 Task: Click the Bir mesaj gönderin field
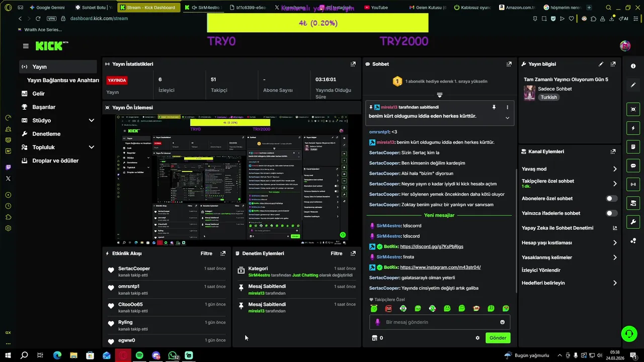(440, 322)
